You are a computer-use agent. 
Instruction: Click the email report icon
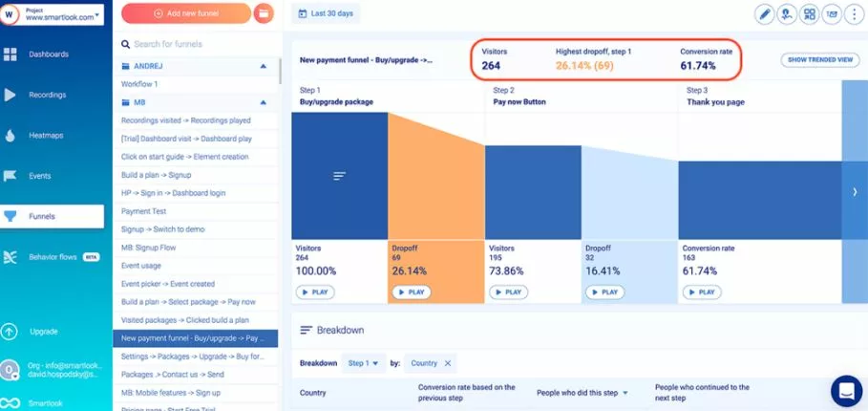pyautogui.click(x=832, y=14)
